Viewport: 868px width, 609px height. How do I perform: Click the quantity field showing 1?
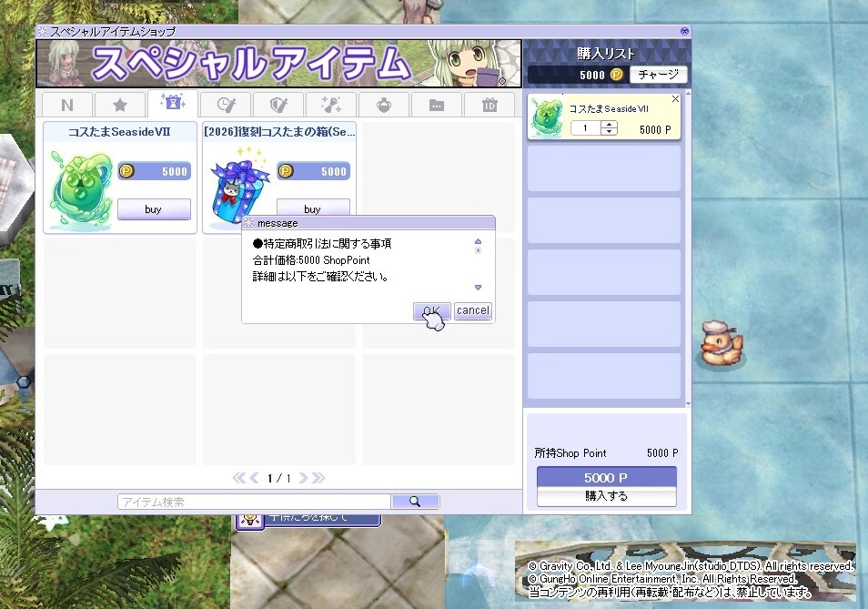(586, 128)
